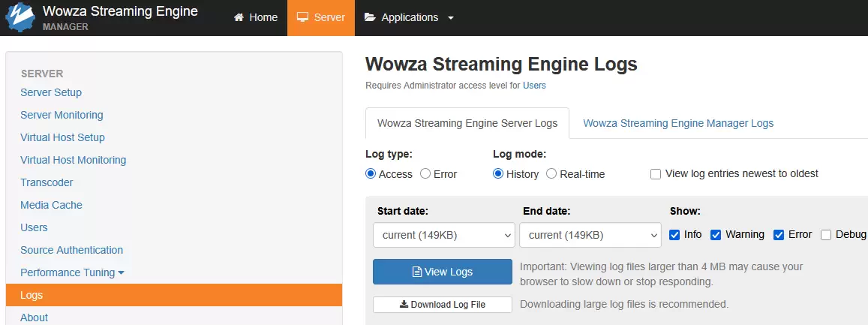868x325 pixels.
Task: Open Server Setup in the sidebar
Action: point(51,92)
